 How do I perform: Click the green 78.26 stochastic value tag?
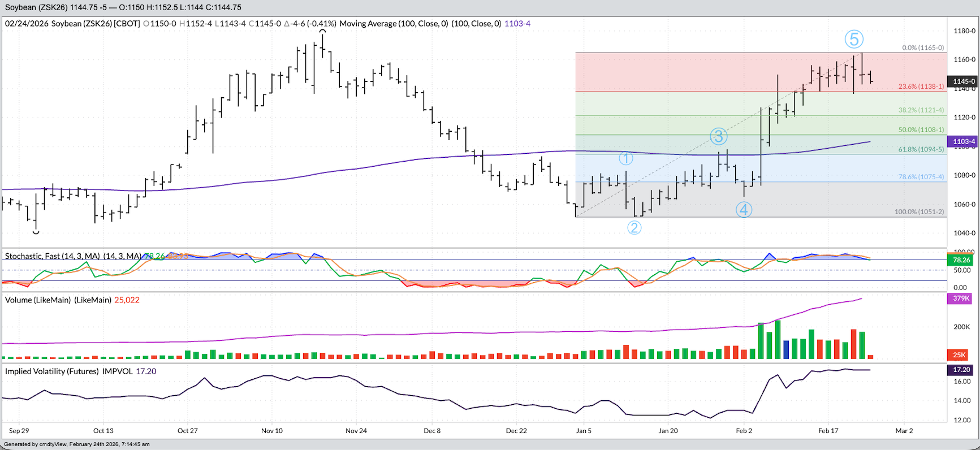pyautogui.click(x=961, y=260)
